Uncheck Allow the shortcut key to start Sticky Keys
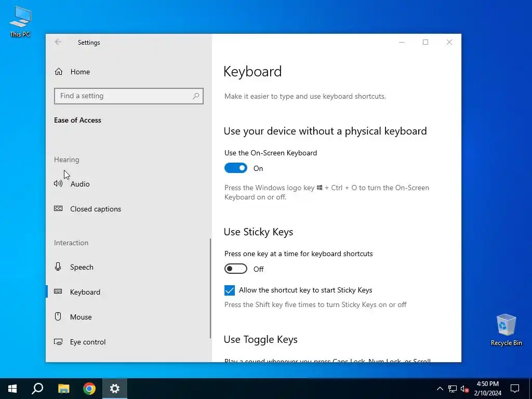Image resolution: width=532 pixels, height=399 pixels. pos(229,290)
